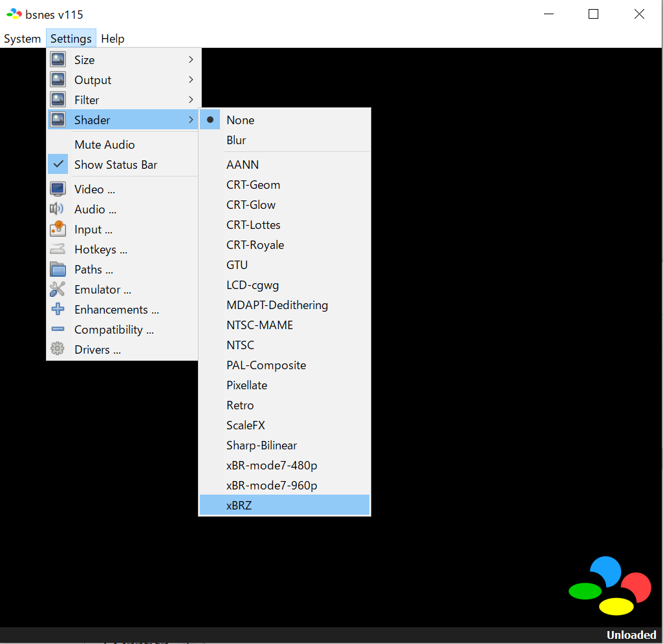Click the Size menu picture icon
This screenshot has height=644, width=663.
[x=58, y=59]
